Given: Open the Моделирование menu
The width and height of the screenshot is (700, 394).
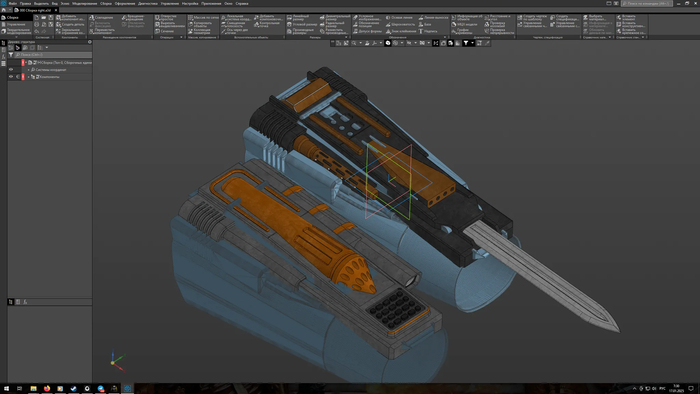Looking at the screenshot, I should pos(84,3).
